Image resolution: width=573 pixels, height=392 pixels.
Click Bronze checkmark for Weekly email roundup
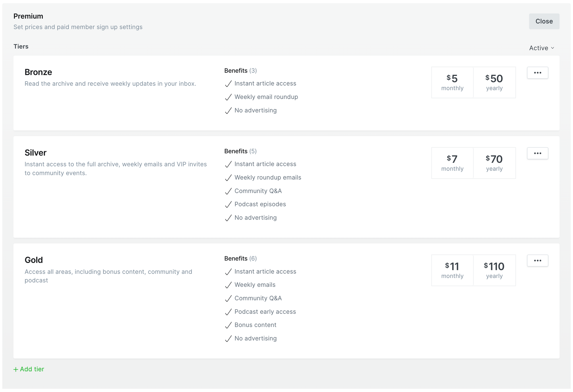pyautogui.click(x=228, y=97)
